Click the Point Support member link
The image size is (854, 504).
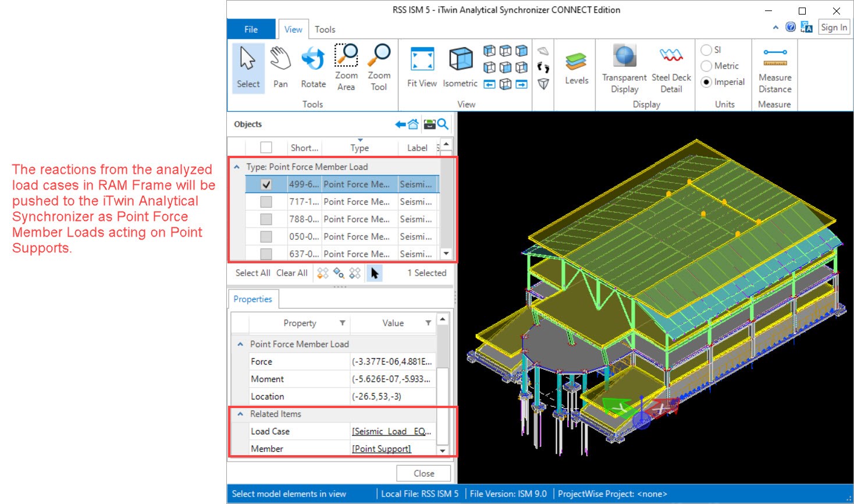tap(381, 449)
